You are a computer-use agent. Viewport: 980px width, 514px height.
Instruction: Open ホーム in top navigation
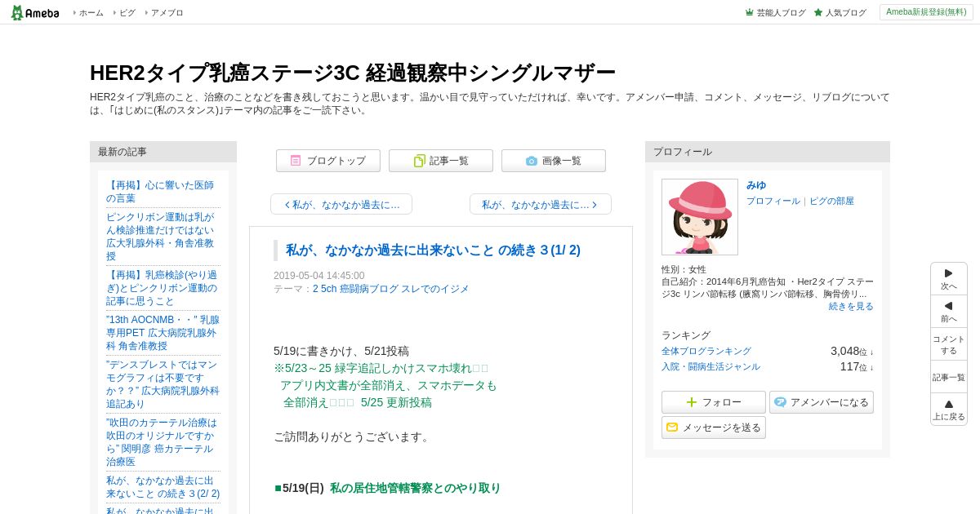click(91, 13)
